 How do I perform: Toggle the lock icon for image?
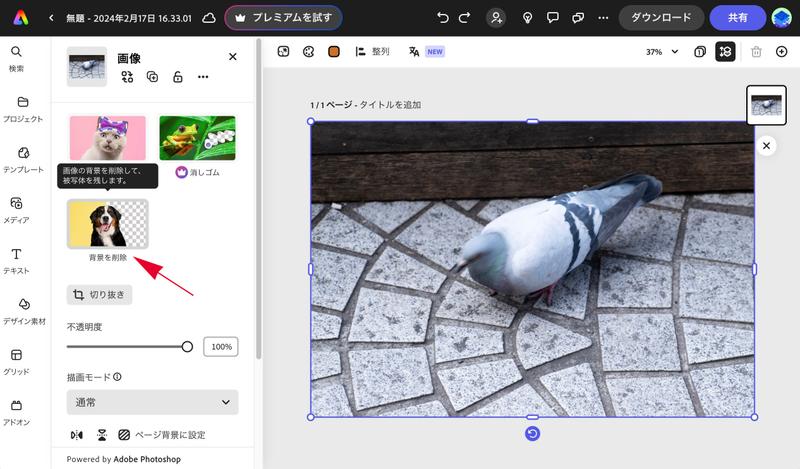click(177, 77)
